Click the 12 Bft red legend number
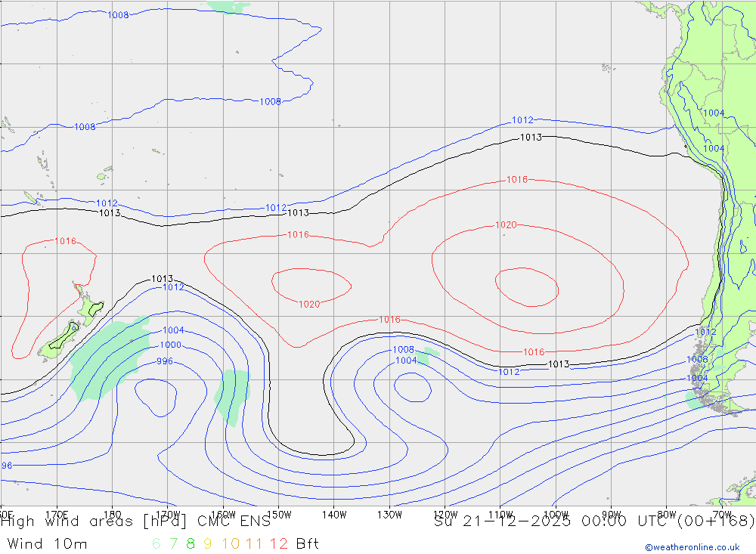The width and height of the screenshot is (756, 554). (x=280, y=543)
